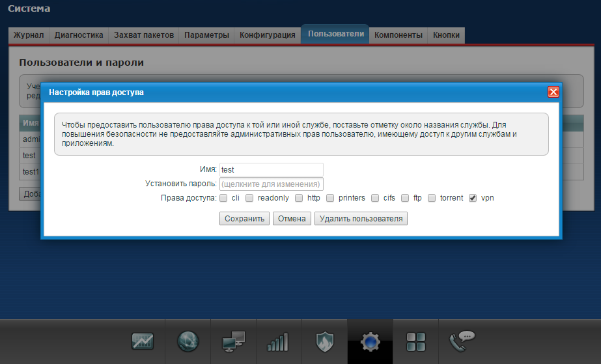The height and width of the screenshot is (364, 601).
Task: Uncheck the vpn access checkbox
Action: 473,198
